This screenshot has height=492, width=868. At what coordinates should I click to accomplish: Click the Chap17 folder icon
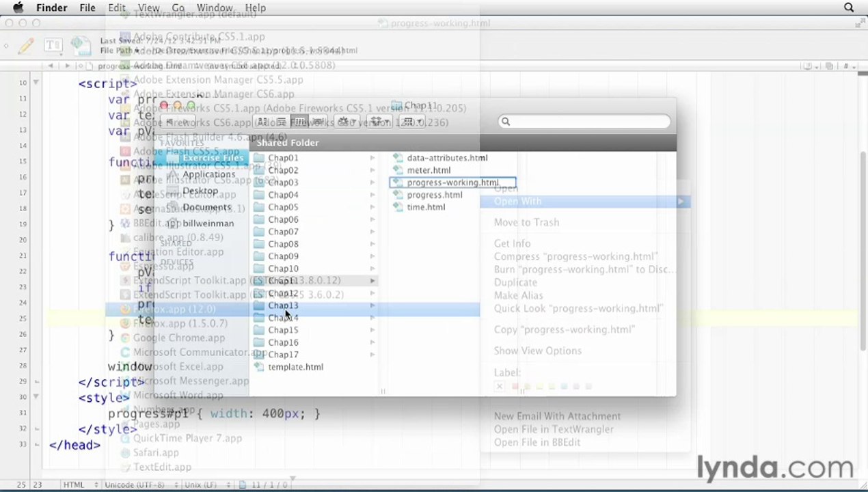(x=259, y=355)
